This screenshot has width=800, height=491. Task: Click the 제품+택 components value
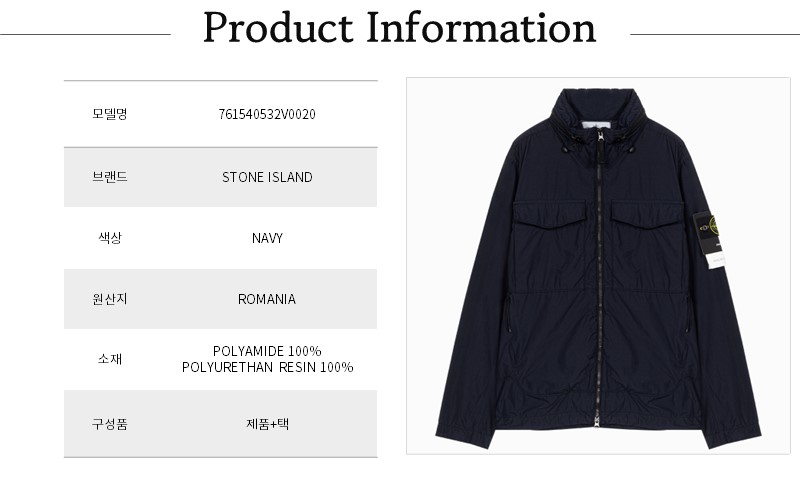click(267, 423)
